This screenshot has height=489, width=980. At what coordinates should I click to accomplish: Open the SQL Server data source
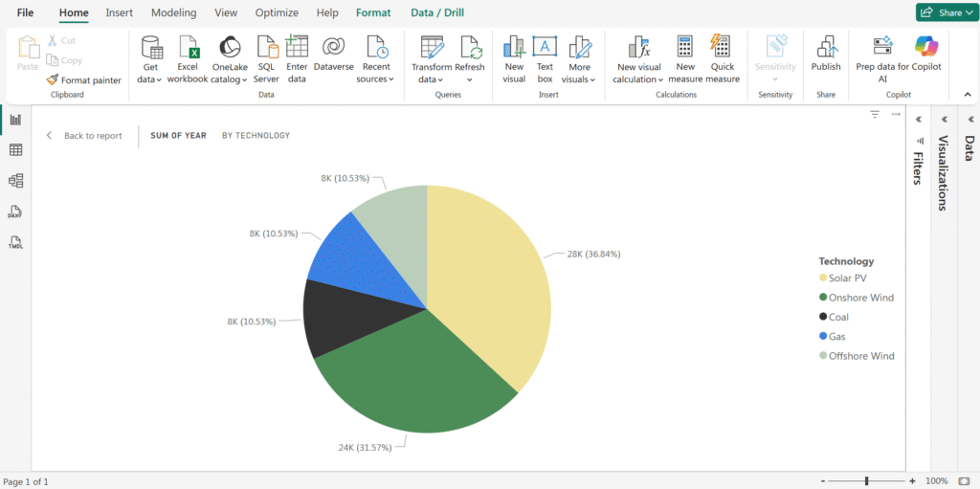point(266,48)
